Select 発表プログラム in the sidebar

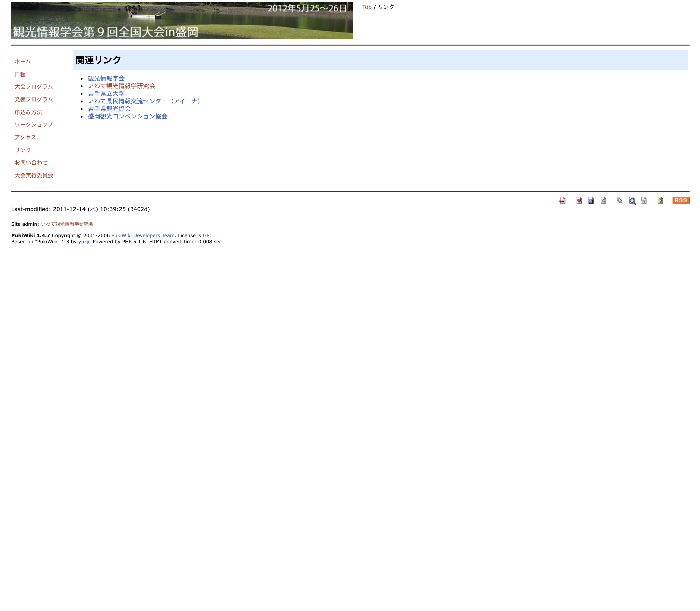click(34, 99)
